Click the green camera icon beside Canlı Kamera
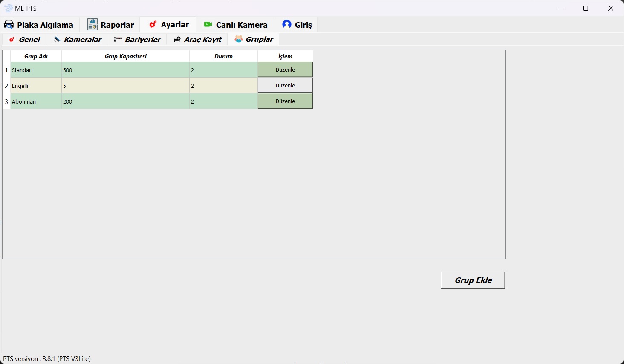The height and width of the screenshot is (364, 624). pos(208,24)
